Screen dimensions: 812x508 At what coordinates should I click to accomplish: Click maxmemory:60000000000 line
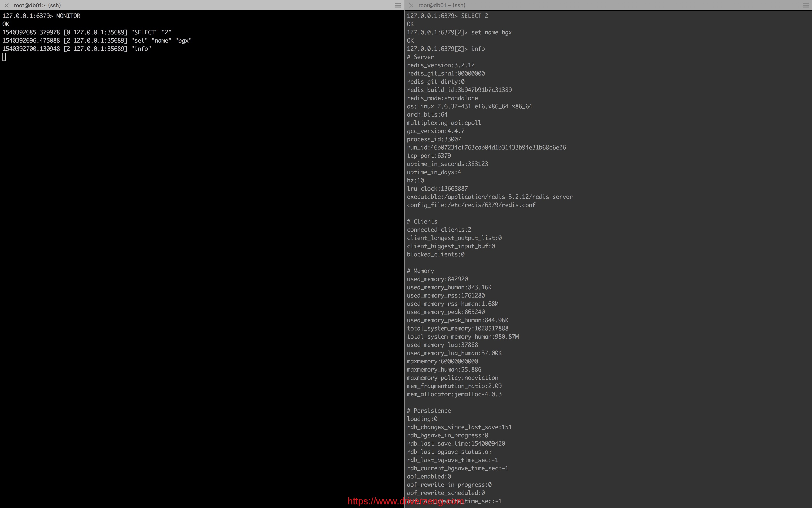tap(442, 361)
